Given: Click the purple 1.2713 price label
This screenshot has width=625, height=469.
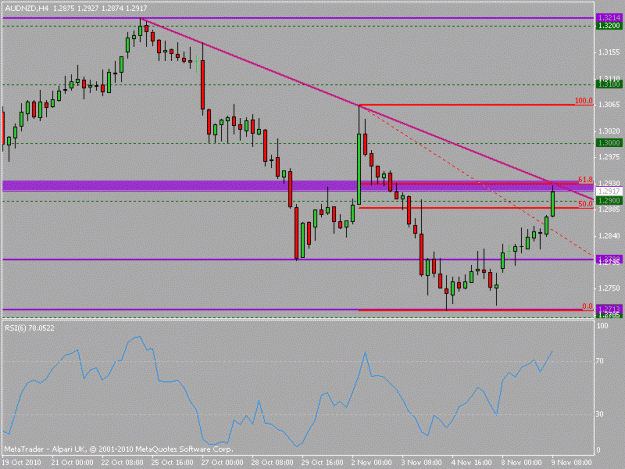Looking at the screenshot, I should tap(609, 309).
